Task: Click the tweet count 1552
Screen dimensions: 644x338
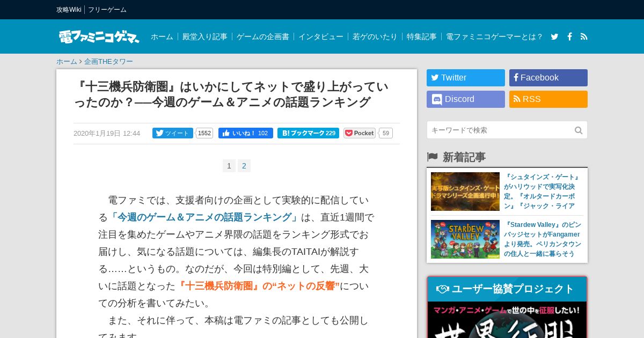Action: click(204, 133)
